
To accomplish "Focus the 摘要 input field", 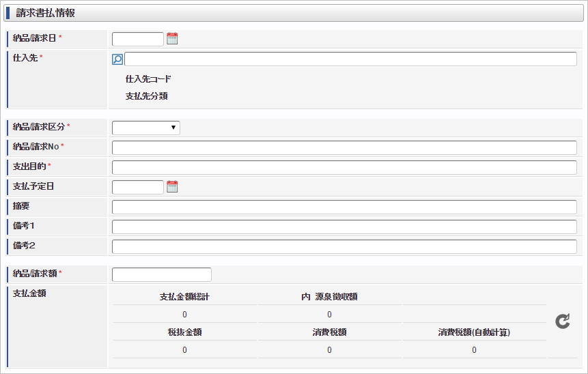I will 344,207.
